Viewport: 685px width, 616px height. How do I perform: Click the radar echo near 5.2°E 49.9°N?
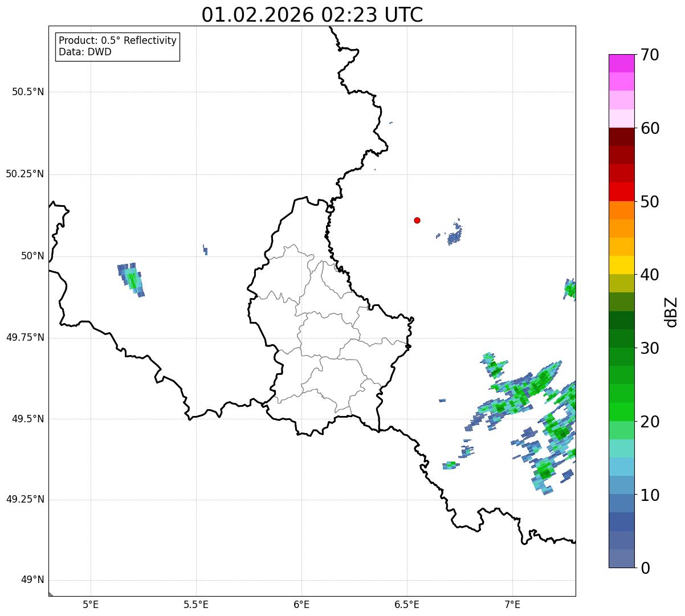point(132,280)
